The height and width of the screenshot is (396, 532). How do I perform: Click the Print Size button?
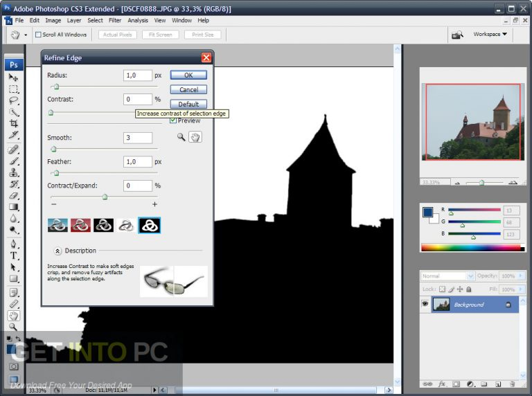point(202,35)
